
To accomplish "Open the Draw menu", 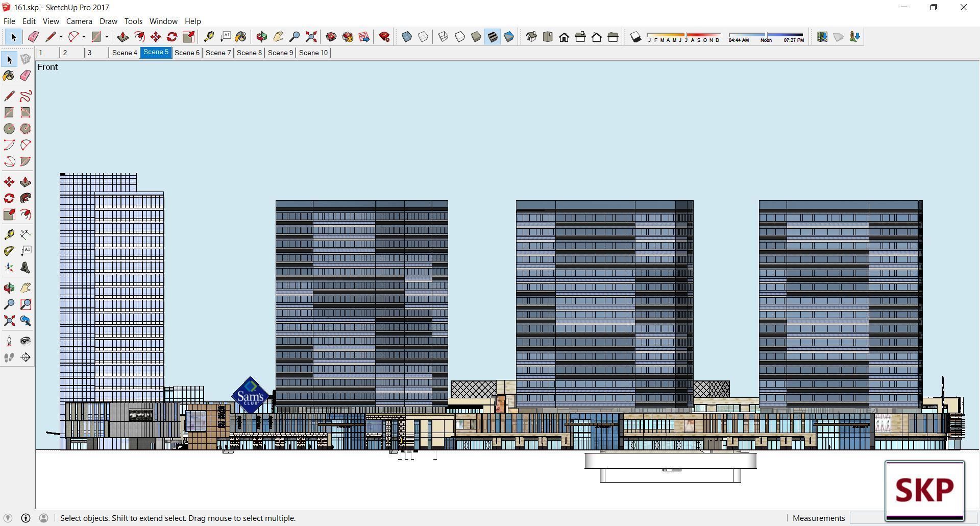I will [x=108, y=21].
